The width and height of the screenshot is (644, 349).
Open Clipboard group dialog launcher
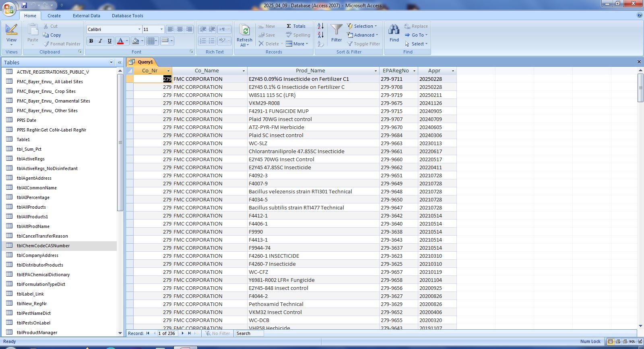click(80, 52)
